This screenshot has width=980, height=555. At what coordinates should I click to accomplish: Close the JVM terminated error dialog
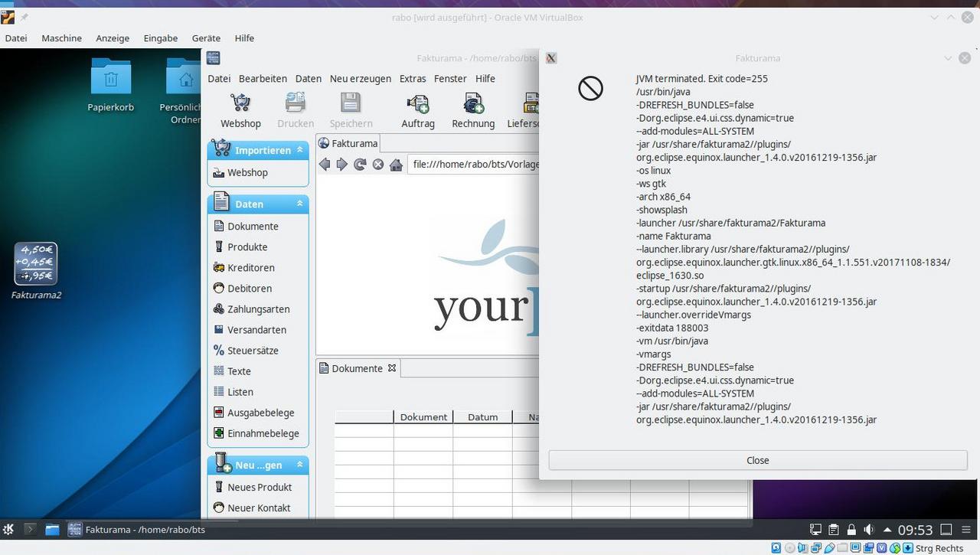pyautogui.click(x=756, y=460)
